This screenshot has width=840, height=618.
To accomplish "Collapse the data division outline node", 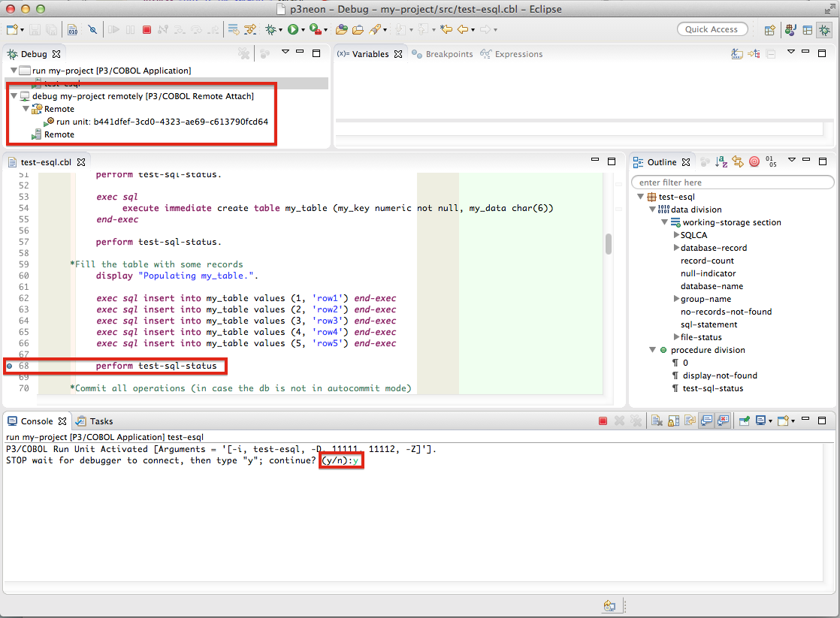I will [x=652, y=210].
